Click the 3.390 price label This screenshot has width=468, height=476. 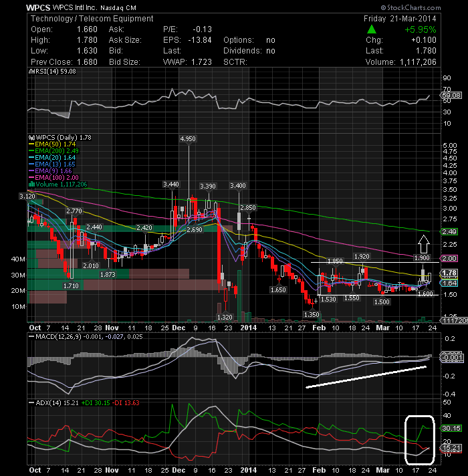208,186
